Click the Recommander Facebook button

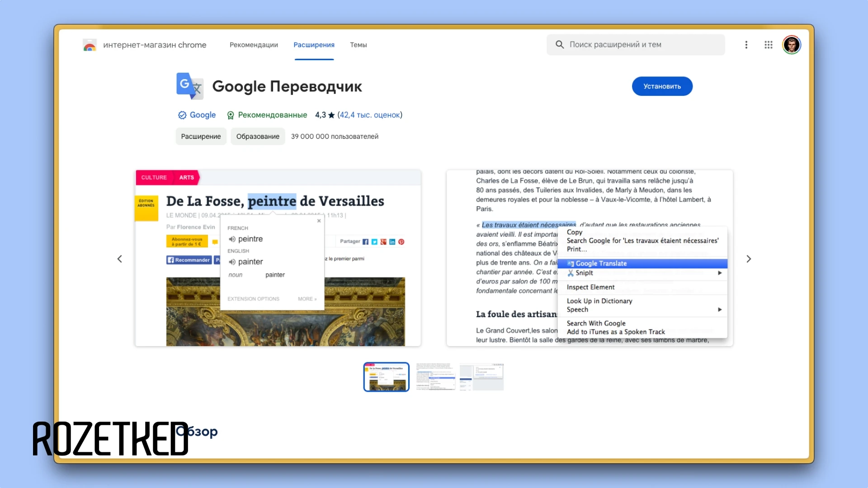pos(189,260)
